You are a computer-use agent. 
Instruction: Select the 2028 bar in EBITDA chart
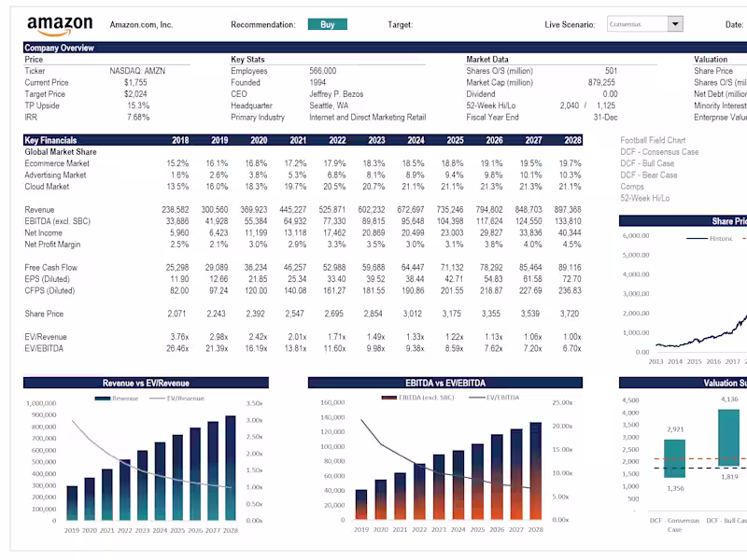coord(535,471)
